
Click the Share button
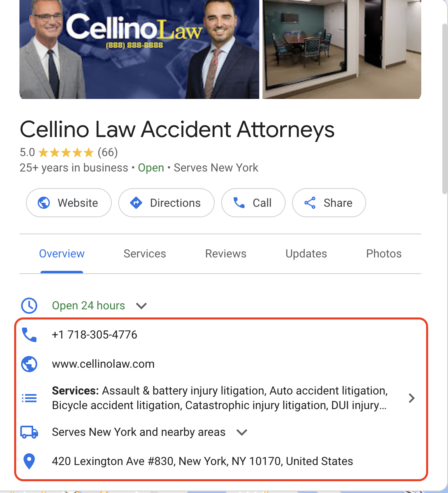tap(329, 203)
